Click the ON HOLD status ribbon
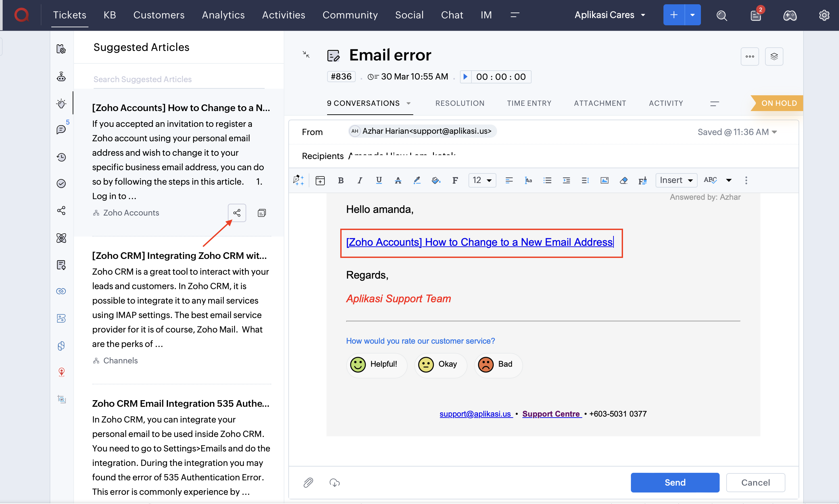Viewport: 839px width, 504px height. pos(777,103)
